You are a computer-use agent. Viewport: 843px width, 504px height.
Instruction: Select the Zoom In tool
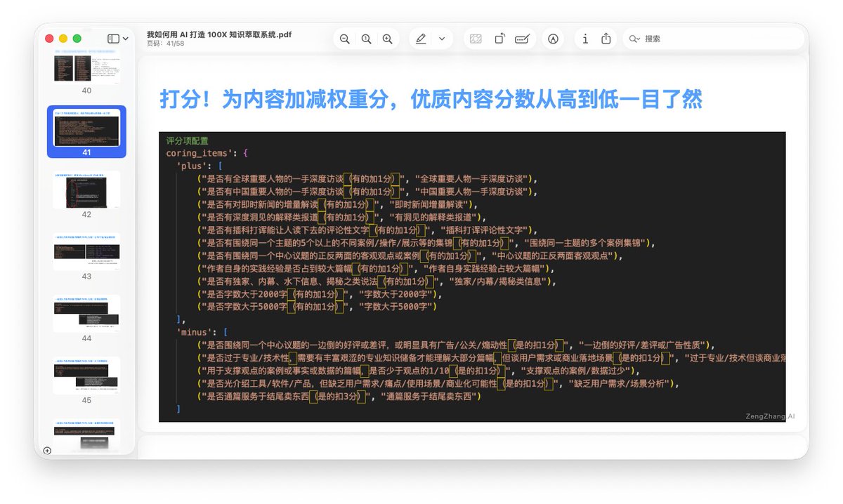point(388,39)
